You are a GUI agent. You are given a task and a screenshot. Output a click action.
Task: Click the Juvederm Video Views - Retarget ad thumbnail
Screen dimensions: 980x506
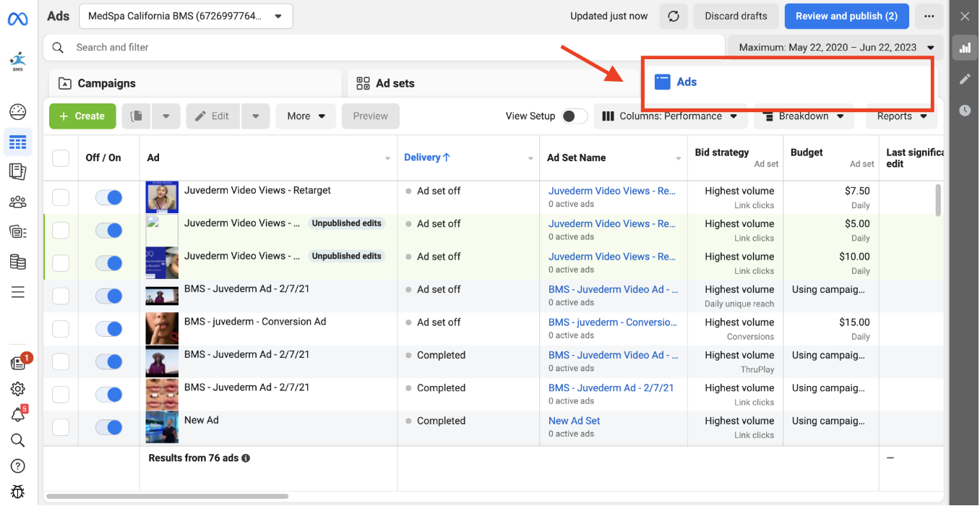pyautogui.click(x=162, y=197)
